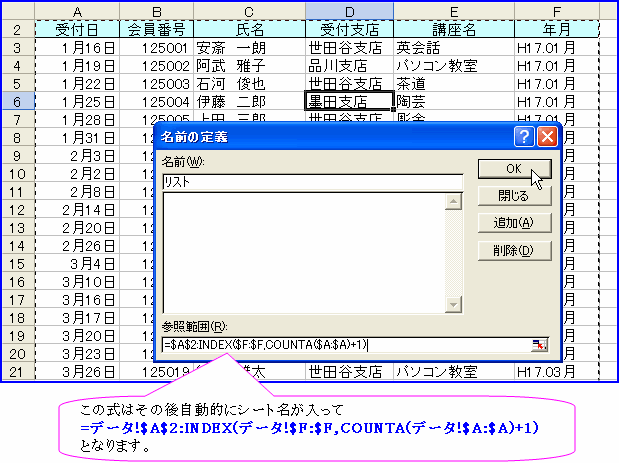
Task: Click cell with 英会話
Action: 454,48
